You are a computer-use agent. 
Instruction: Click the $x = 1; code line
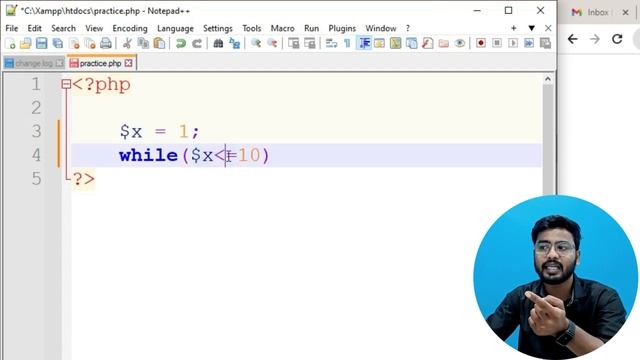[x=160, y=131]
